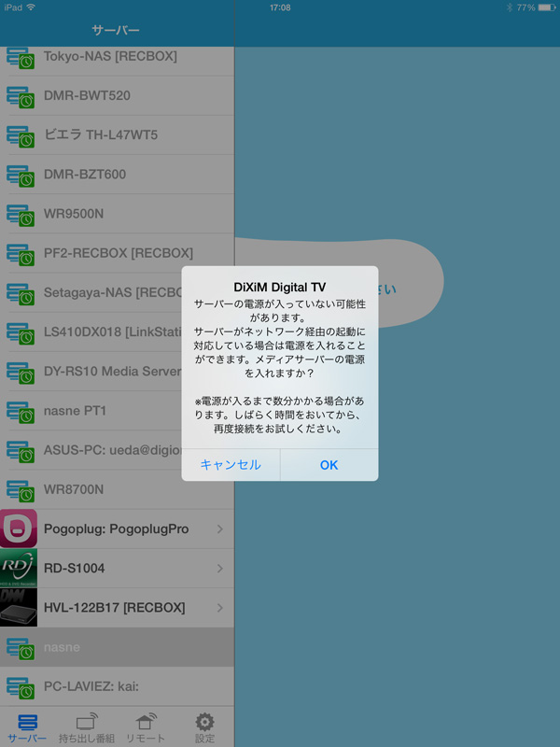
Task: Select the PC-LAVIEZ: kai: server name
Action: [x=91, y=686]
